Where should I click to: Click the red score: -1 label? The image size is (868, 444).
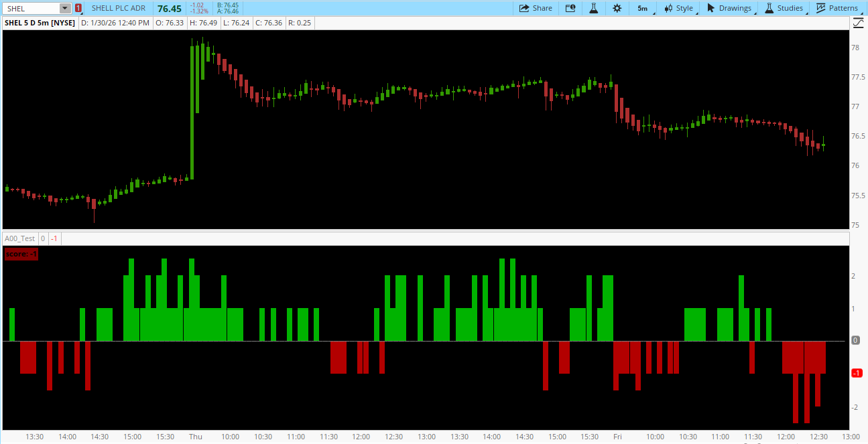[21, 254]
